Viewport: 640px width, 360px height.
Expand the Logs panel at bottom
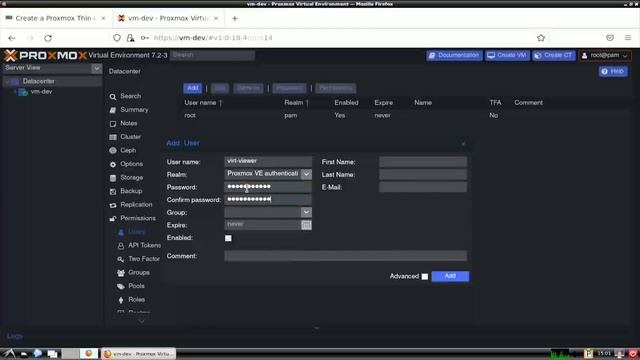[317, 328]
